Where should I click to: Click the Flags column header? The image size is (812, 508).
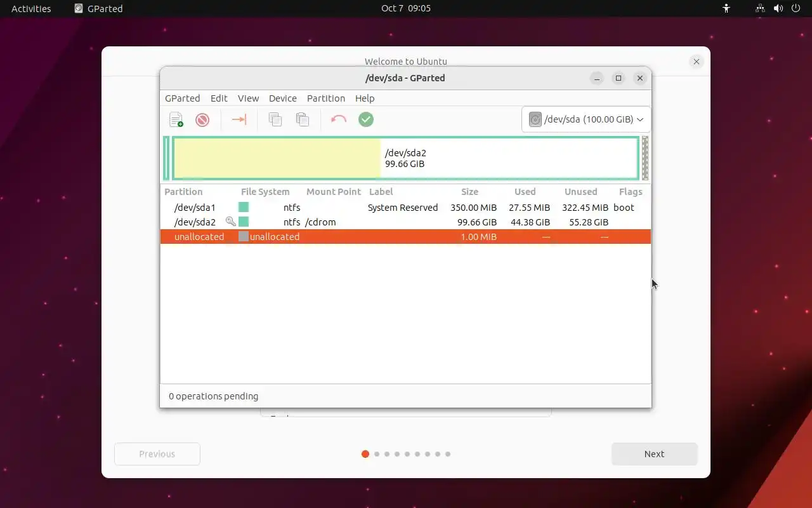(x=631, y=192)
